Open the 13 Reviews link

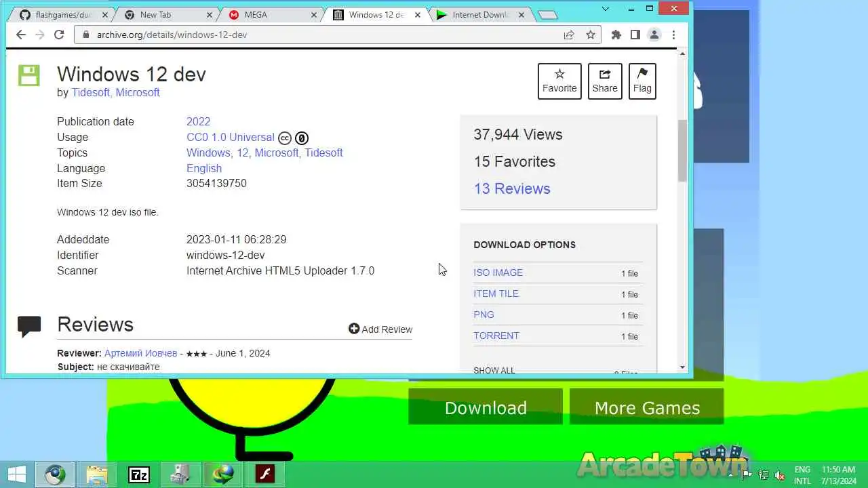click(512, 188)
